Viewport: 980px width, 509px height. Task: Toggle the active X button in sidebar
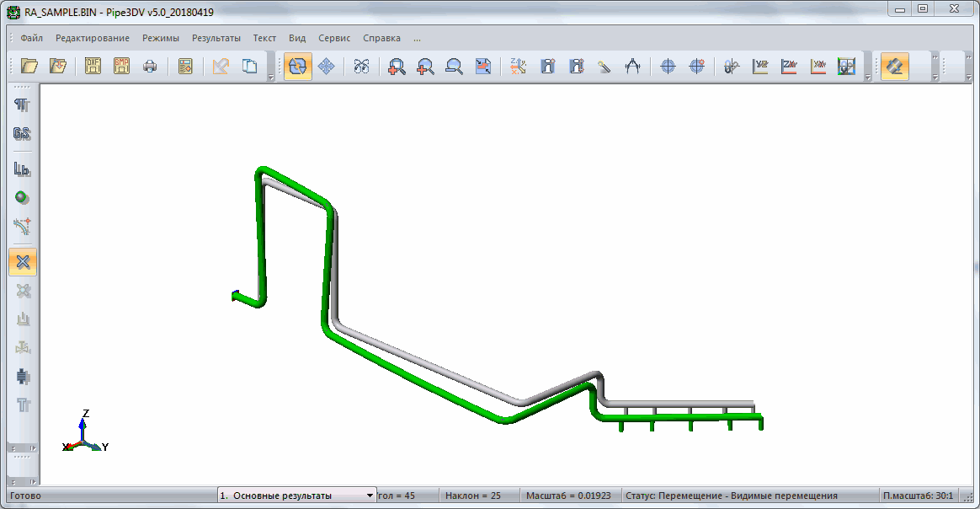point(23,262)
